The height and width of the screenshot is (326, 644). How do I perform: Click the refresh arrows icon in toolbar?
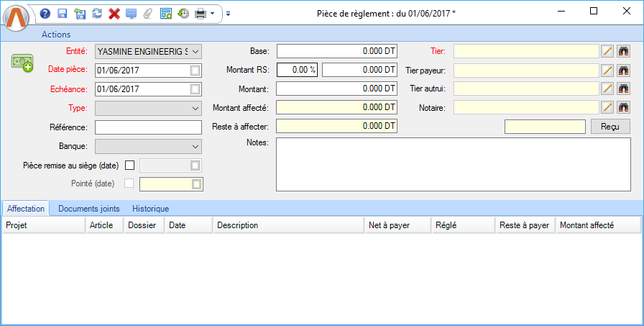[97, 13]
